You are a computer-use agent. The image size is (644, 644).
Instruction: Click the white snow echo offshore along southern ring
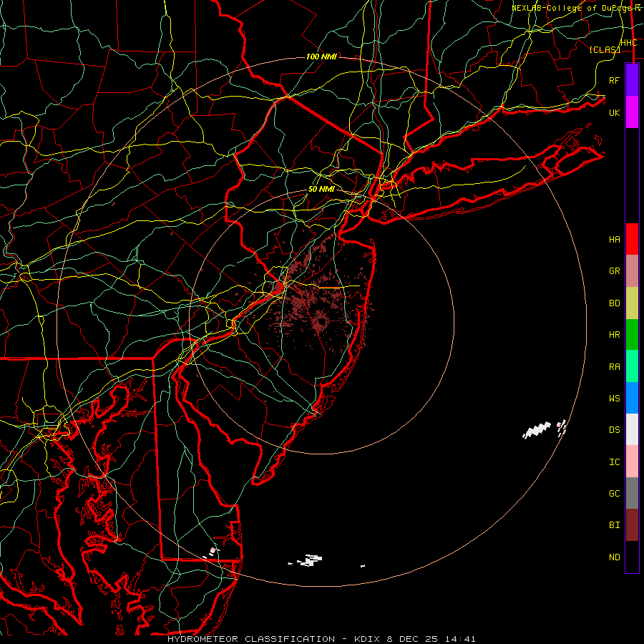[310, 560]
